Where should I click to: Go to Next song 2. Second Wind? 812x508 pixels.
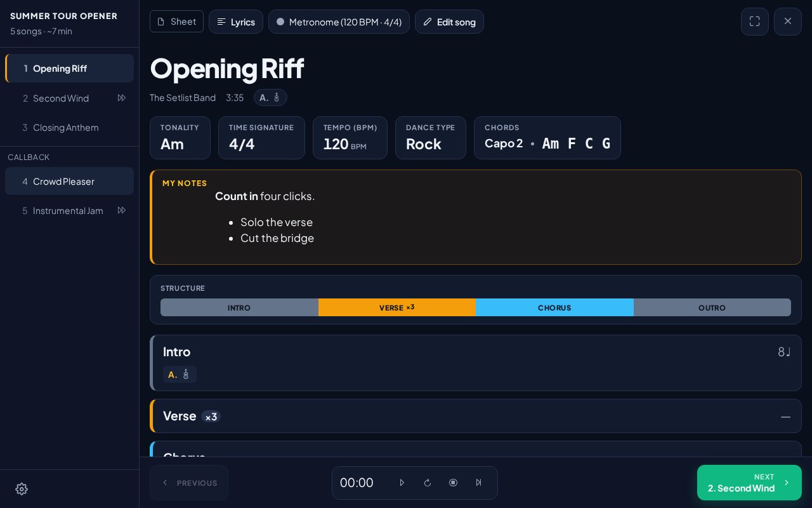[x=749, y=483]
